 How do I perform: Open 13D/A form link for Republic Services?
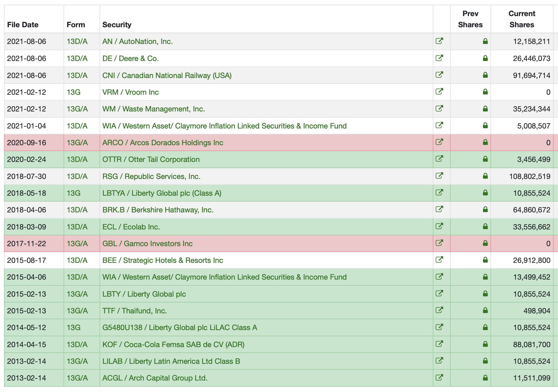[x=77, y=176]
